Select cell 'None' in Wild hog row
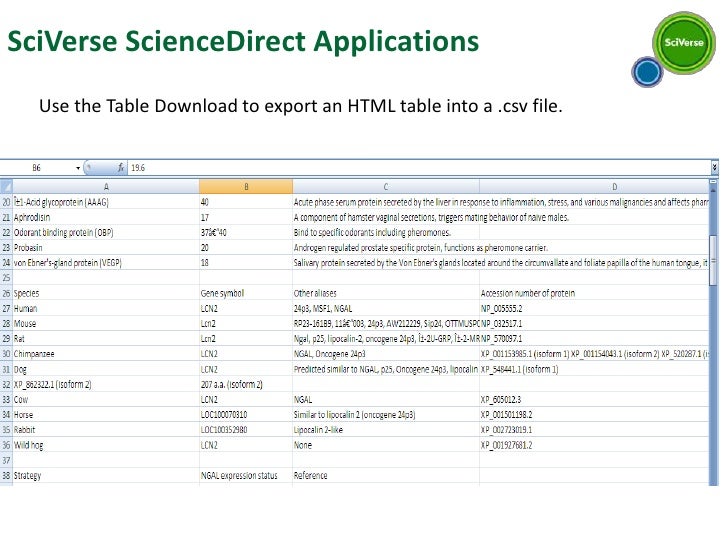 (x=386, y=445)
